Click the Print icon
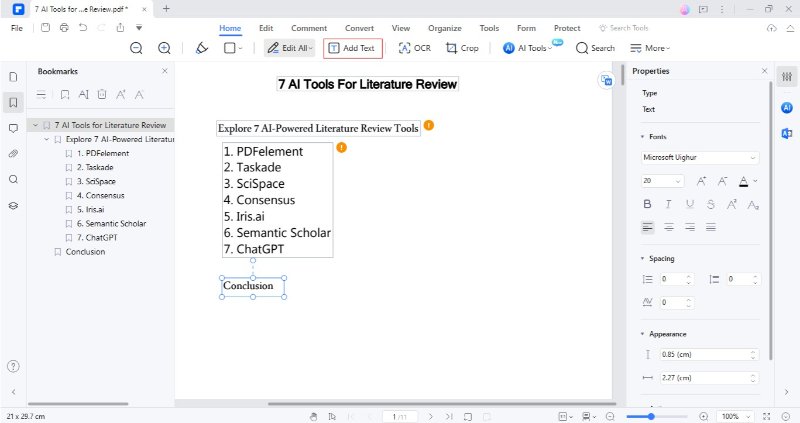The image size is (800, 423). tap(64, 28)
